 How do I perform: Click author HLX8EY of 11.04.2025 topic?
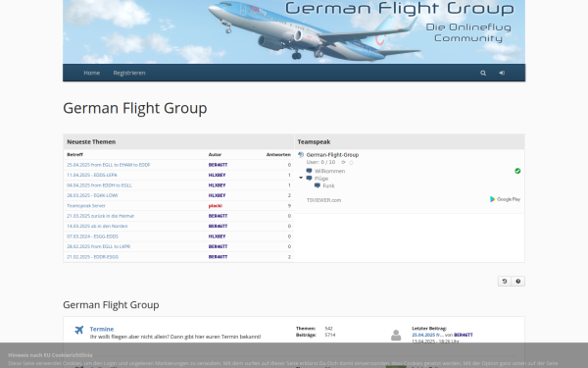(218, 175)
